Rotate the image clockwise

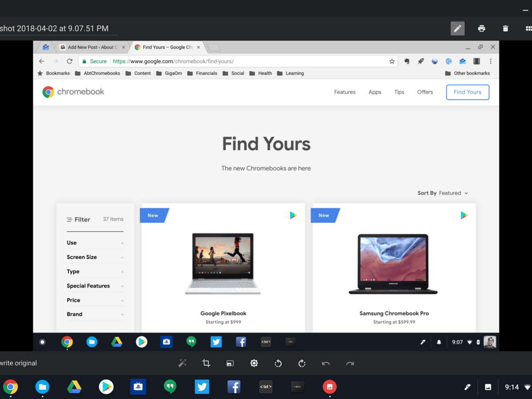coord(302,363)
